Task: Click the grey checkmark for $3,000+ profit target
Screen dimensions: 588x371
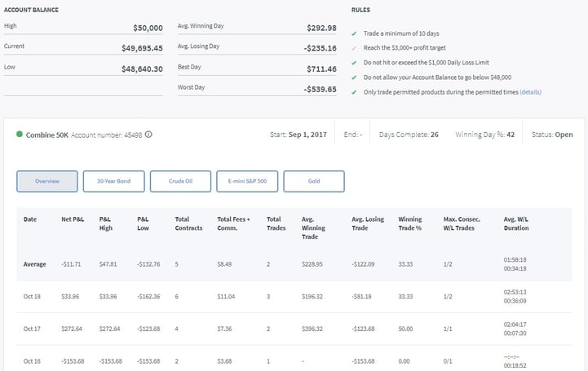Action: [354, 48]
